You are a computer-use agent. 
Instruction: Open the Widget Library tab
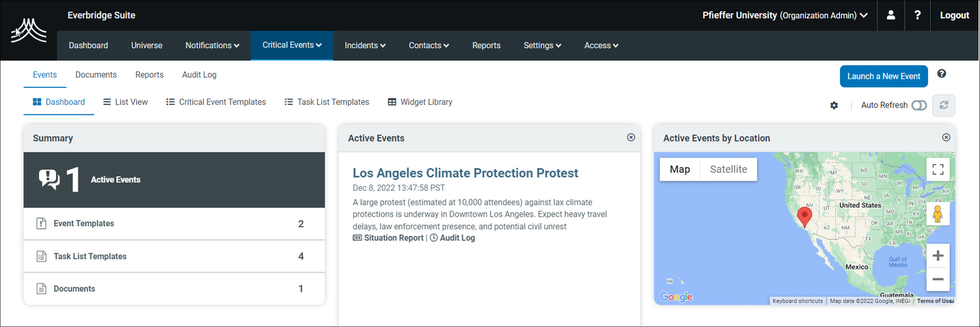pos(420,102)
